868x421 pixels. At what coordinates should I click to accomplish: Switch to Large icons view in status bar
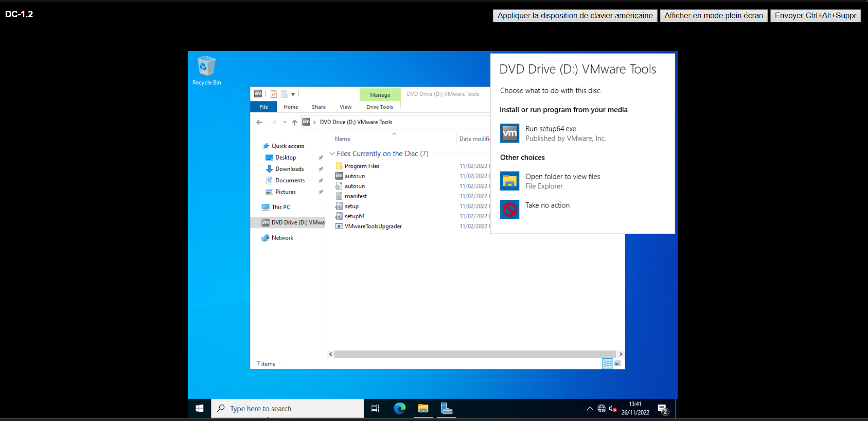coord(618,364)
